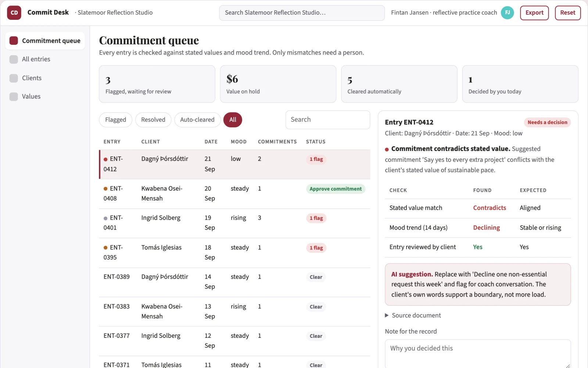Click the Flagged, waiting for review card
Screen dimensions: 588x368
tap(157, 84)
